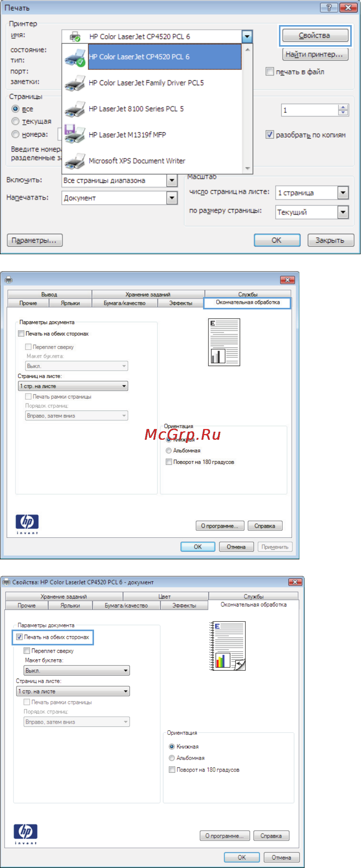
Task: Select Альбомная orientation in Свойства document dialog
Action: tap(172, 758)
